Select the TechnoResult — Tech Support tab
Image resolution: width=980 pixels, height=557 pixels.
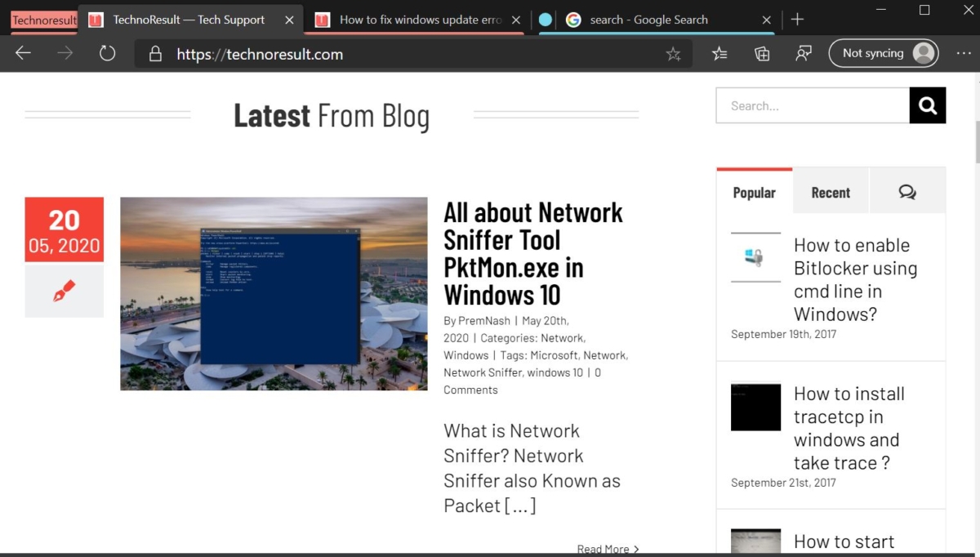point(189,20)
